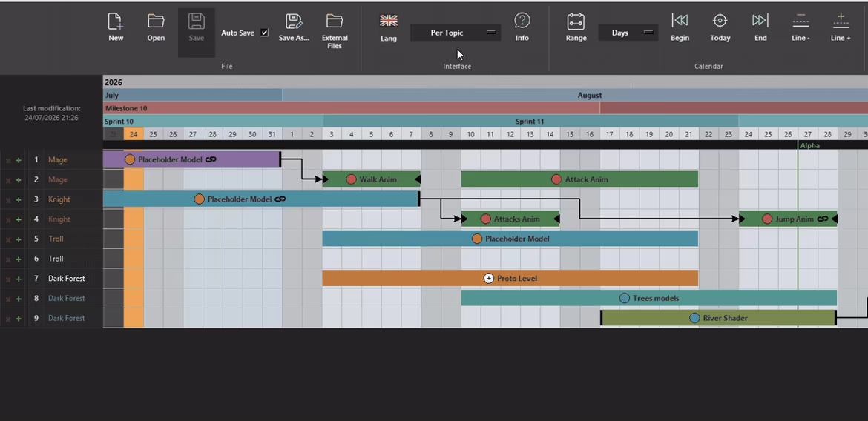Select the Attack Anim task bar

[x=579, y=179]
